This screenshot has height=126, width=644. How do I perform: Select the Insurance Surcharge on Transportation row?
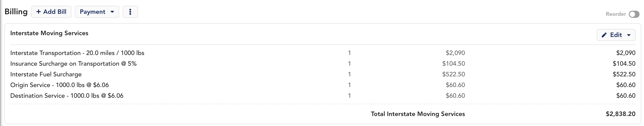[323, 63]
